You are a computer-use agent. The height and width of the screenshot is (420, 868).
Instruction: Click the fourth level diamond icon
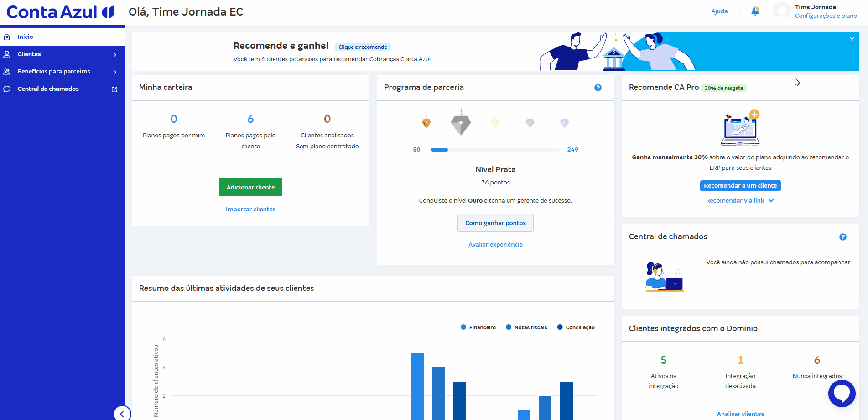click(x=530, y=123)
